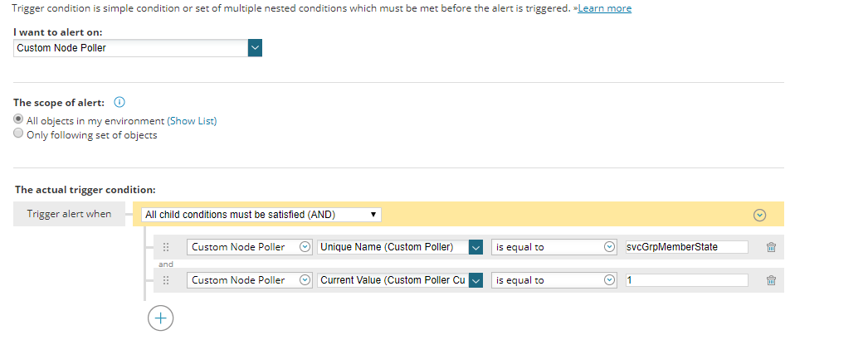Screen dimensions: 868x359
Task: Change first row 'is equal to' operator
Action: tap(554, 247)
